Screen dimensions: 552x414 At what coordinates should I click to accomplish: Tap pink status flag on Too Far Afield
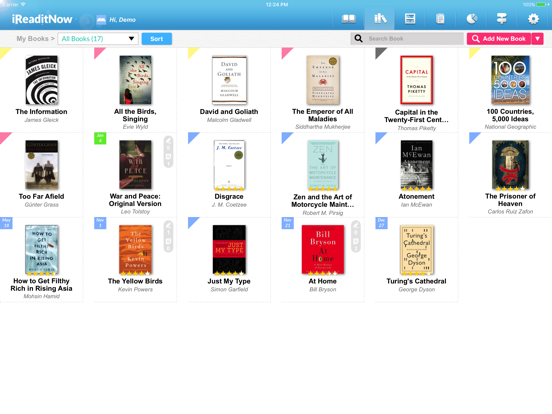4,137
